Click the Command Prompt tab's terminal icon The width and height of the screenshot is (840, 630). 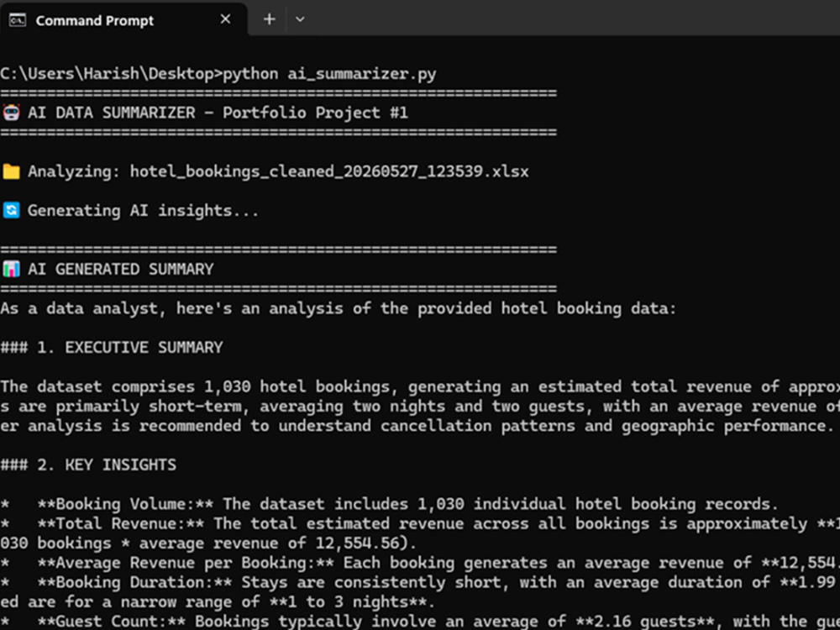(x=18, y=20)
